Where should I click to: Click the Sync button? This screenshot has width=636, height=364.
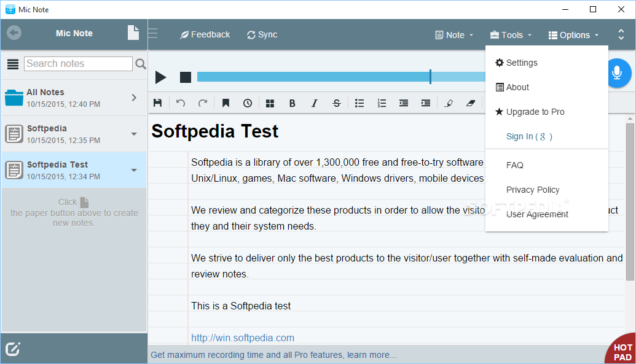pyautogui.click(x=262, y=35)
